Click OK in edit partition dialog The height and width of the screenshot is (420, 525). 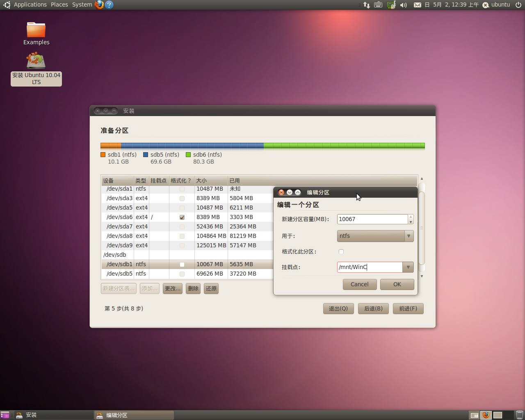pyautogui.click(x=397, y=284)
